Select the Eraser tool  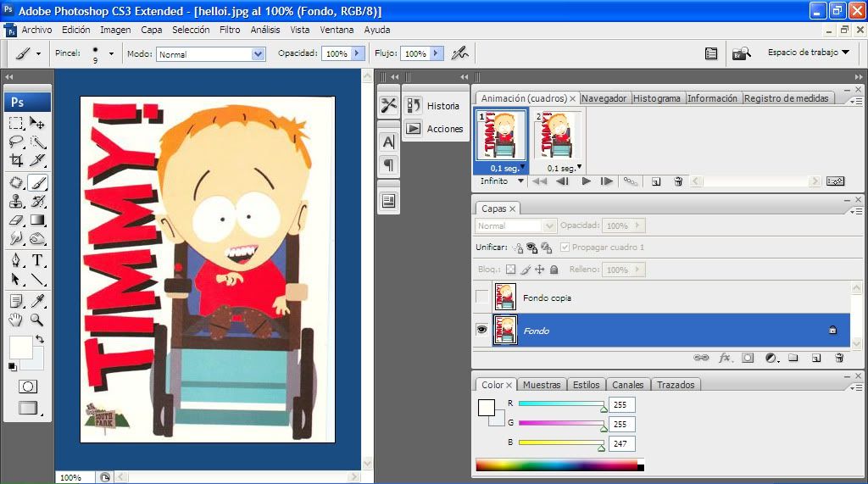pos(17,220)
